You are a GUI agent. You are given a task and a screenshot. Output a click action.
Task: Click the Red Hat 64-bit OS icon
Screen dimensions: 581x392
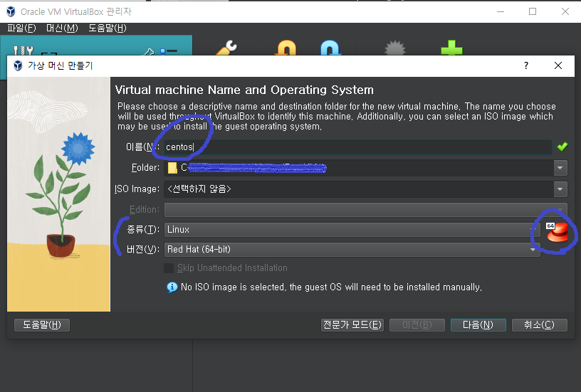coord(557,232)
